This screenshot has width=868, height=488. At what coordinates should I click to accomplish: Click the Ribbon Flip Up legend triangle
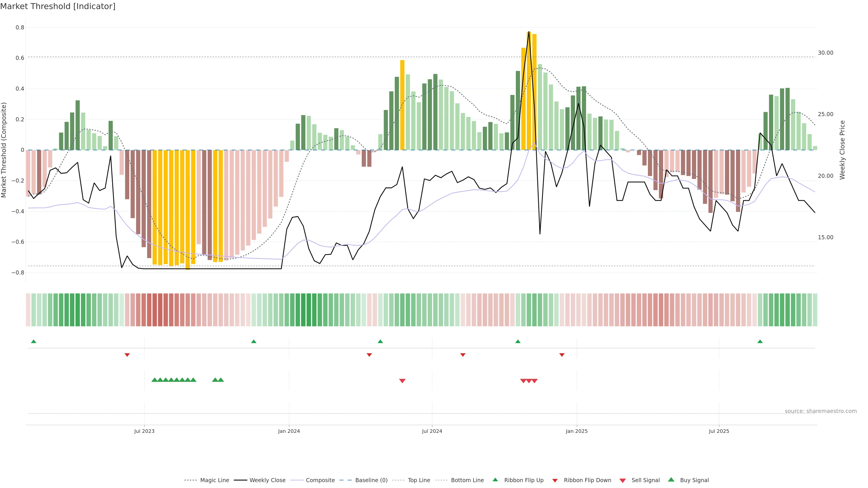click(x=495, y=480)
